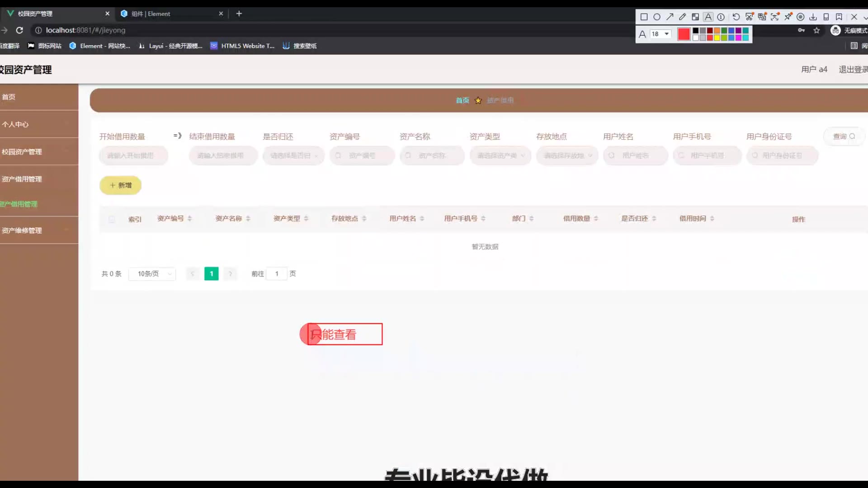Click the screenshot translate icon
This screenshot has height=488, width=868.
coord(762,17)
